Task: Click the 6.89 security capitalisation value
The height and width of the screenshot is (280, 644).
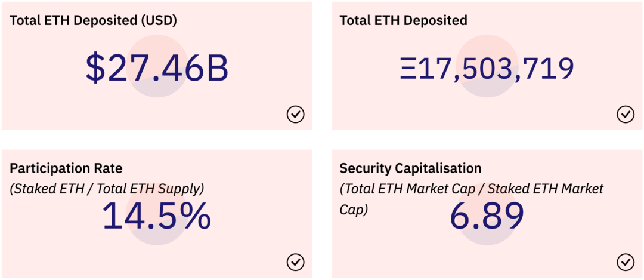Action: coord(487,216)
